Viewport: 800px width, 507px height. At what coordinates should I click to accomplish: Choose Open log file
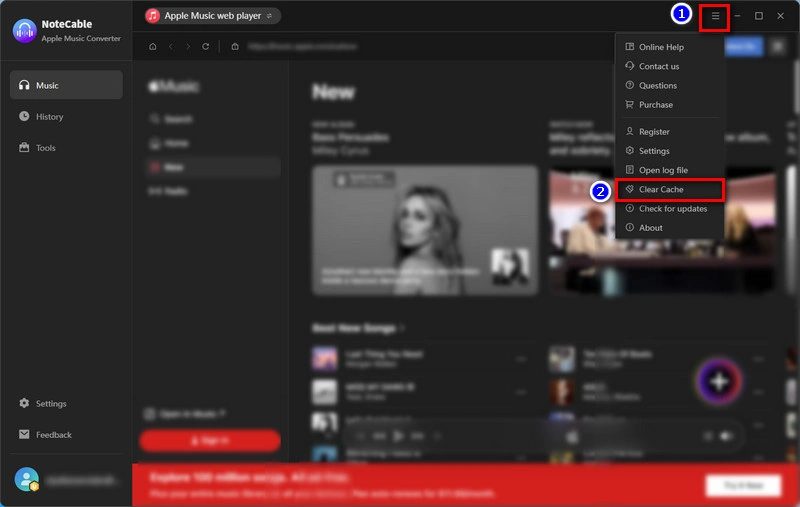click(669, 170)
